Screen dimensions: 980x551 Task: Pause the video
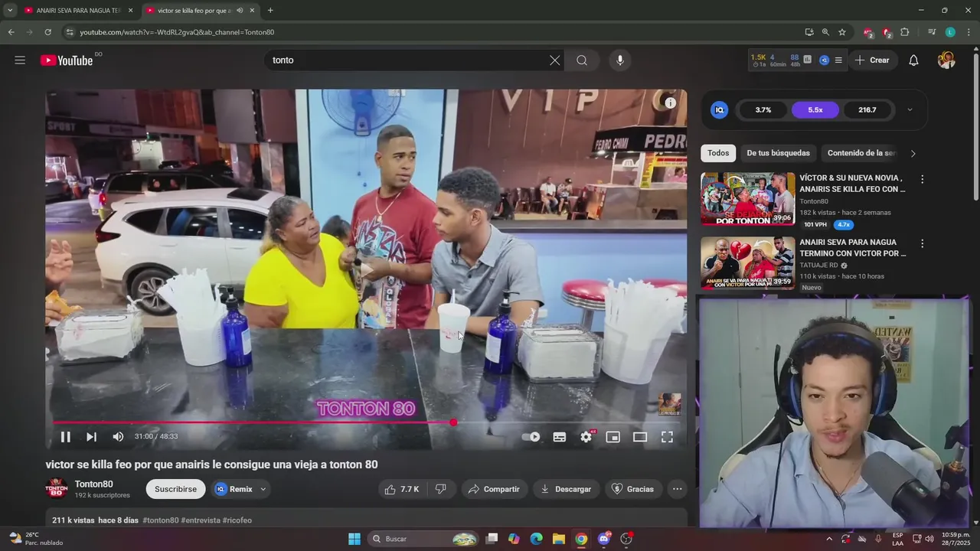pyautogui.click(x=66, y=437)
